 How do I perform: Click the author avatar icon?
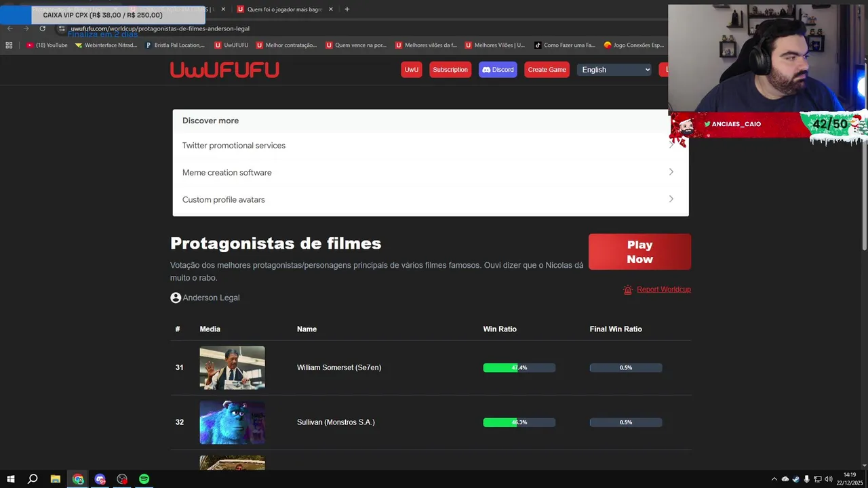point(176,298)
